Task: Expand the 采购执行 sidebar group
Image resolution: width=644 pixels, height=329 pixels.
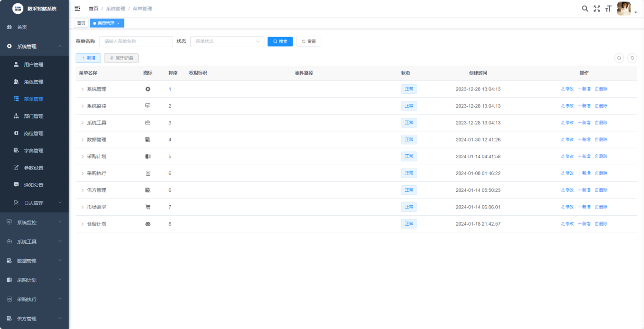Action: click(x=34, y=299)
